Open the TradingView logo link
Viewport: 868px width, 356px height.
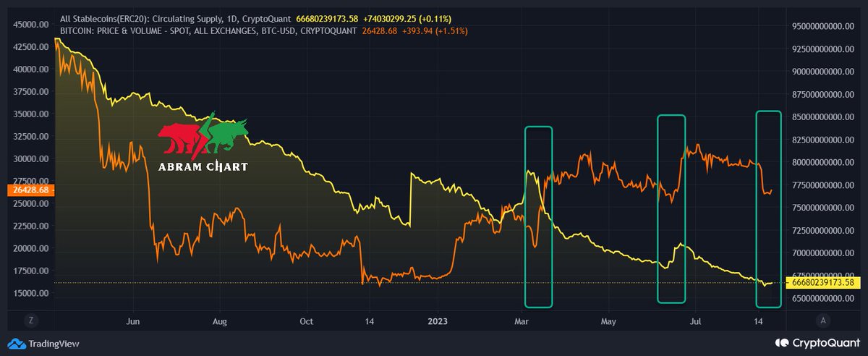tap(43, 344)
